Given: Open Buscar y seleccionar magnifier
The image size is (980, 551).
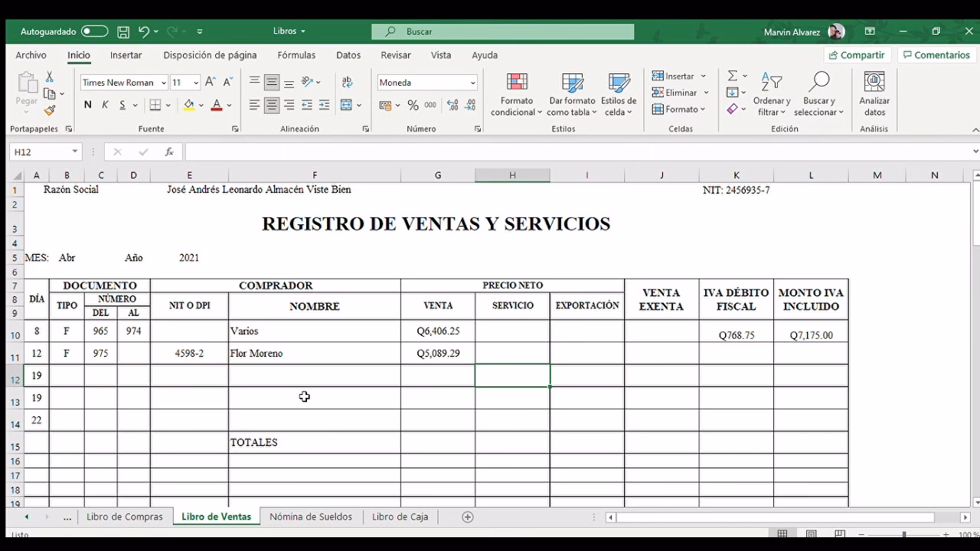Looking at the screenshot, I should (x=818, y=95).
